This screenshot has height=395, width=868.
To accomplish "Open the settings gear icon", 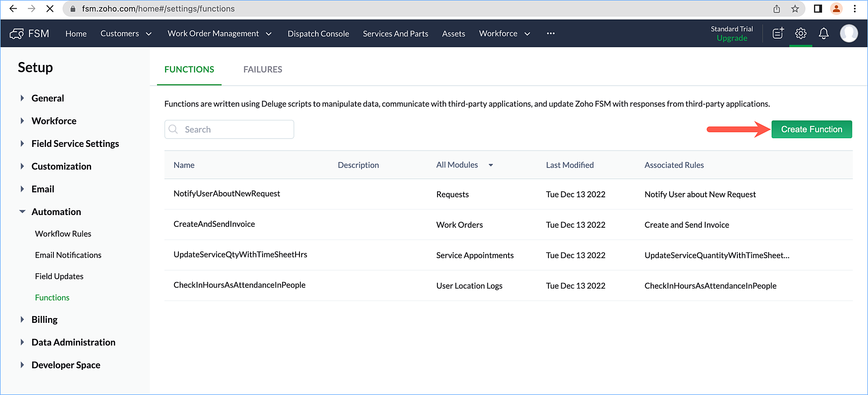I will pyautogui.click(x=801, y=33).
